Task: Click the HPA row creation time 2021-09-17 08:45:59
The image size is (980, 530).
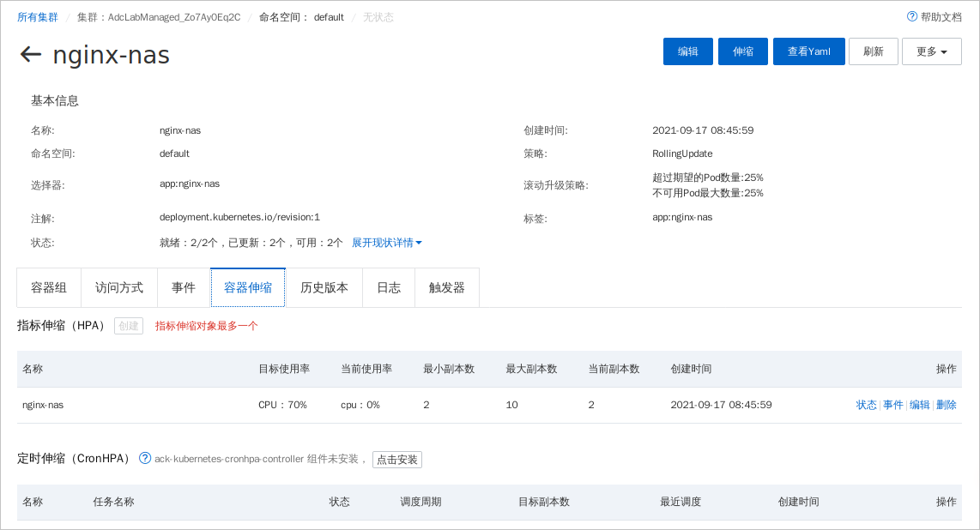Action: point(721,405)
